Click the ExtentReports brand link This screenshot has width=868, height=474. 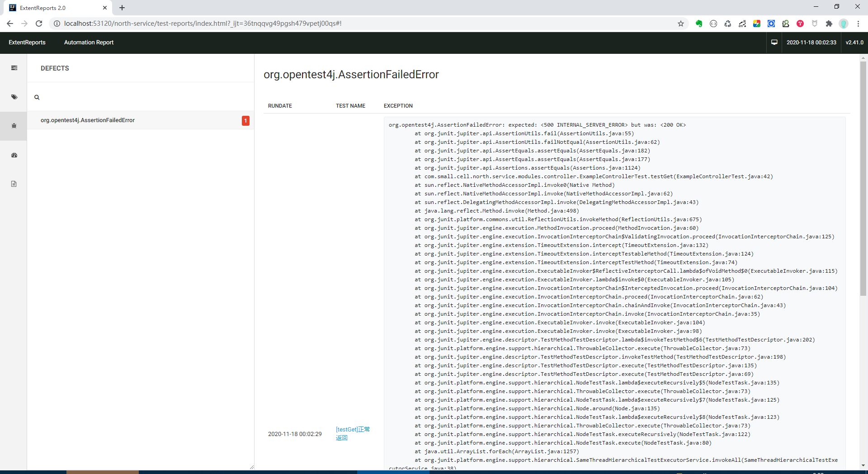[27, 42]
